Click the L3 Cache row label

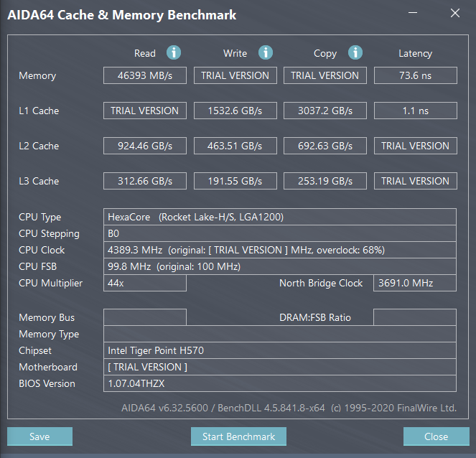(39, 181)
